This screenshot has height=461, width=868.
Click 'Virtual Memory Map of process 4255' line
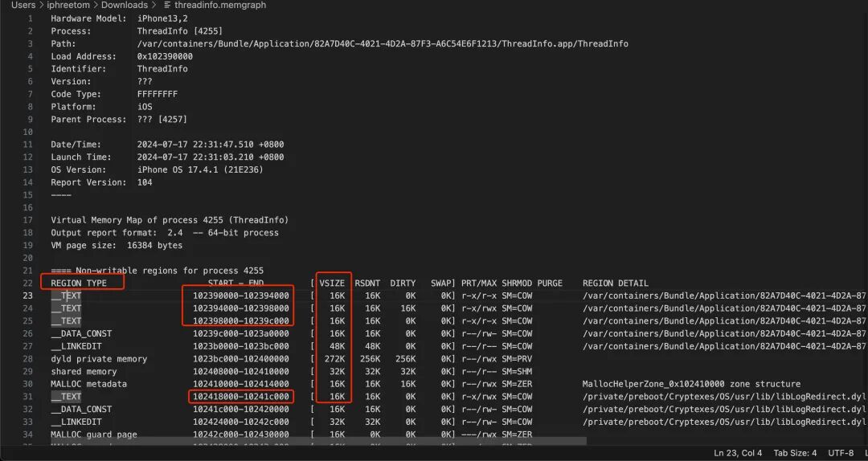pos(170,220)
